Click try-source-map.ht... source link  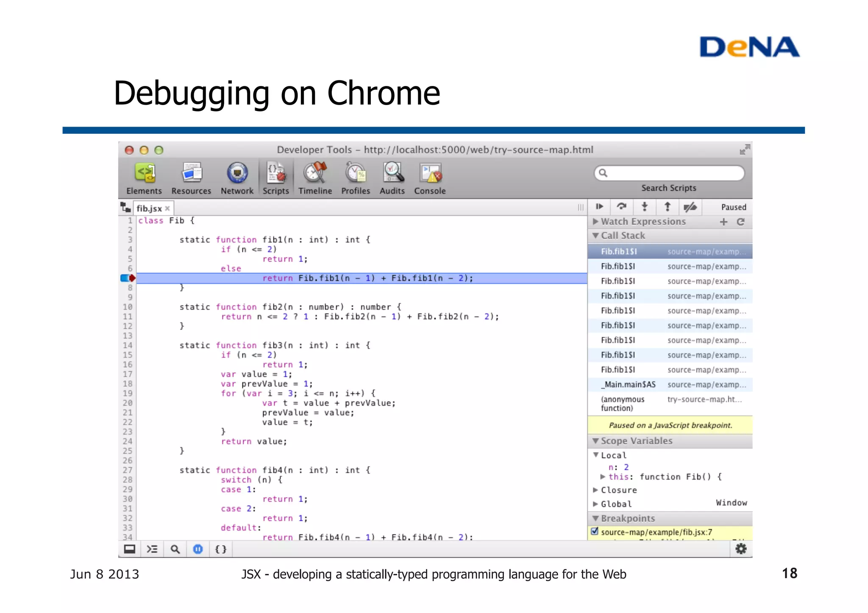tap(704, 399)
